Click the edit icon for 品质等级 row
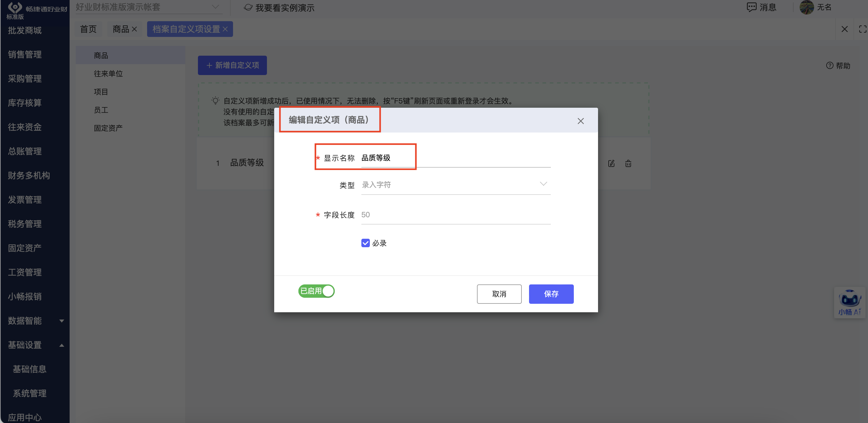 [x=611, y=164]
